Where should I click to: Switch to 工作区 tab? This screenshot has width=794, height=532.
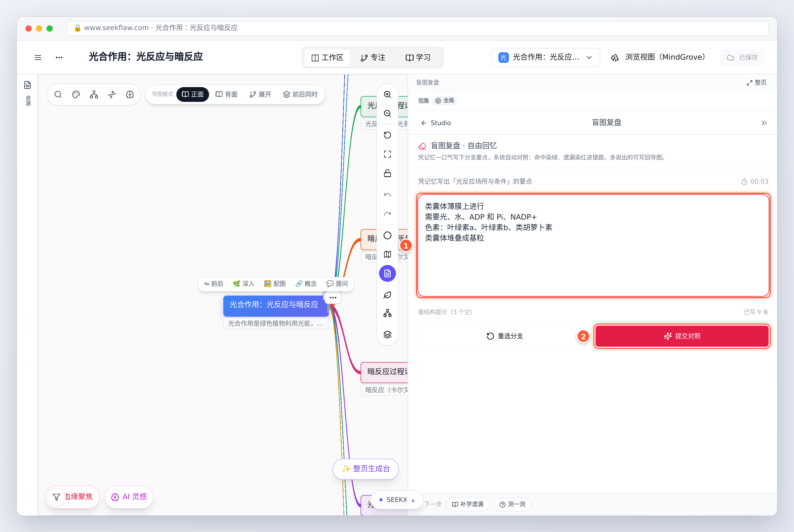click(327, 58)
